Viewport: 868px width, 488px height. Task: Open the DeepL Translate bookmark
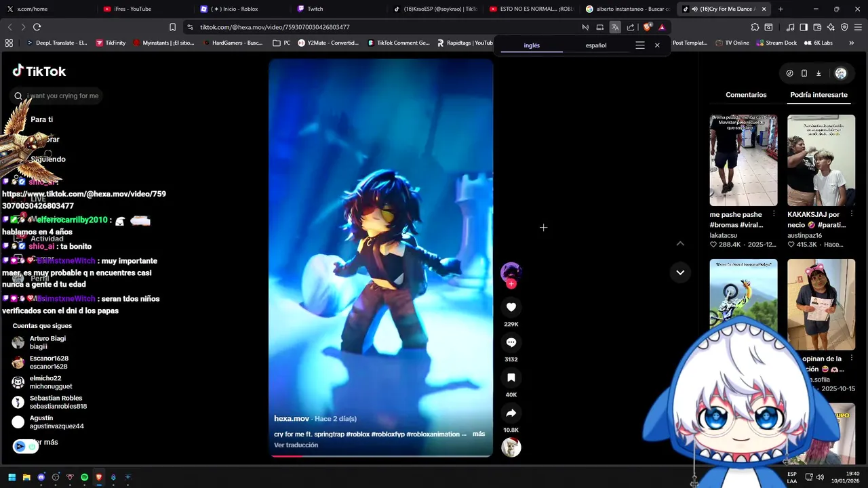coord(57,43)
